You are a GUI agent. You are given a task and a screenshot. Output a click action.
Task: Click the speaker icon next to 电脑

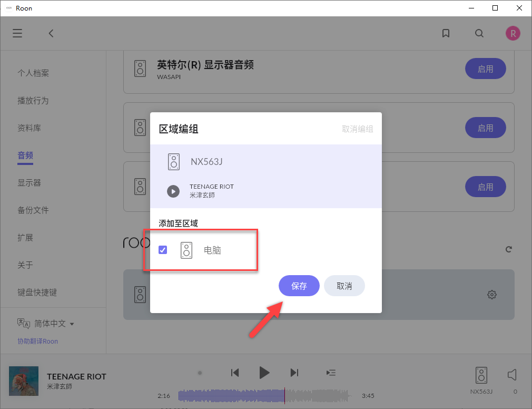click(x=186, y=250)
